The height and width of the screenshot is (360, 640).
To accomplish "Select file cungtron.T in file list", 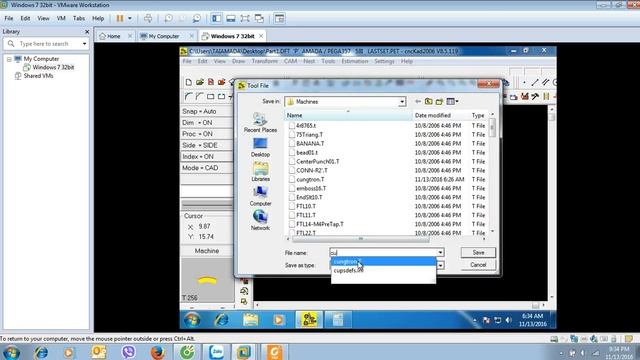I will pos(310,180).
